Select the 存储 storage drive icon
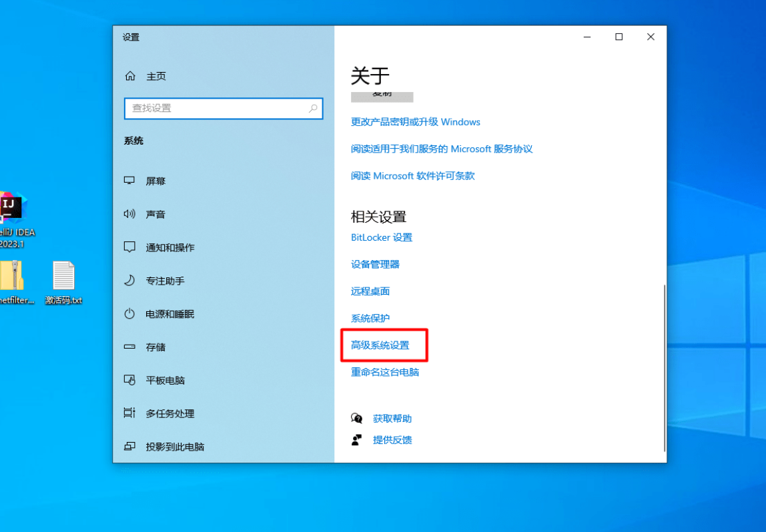The image size is (766, 532). 129,347
